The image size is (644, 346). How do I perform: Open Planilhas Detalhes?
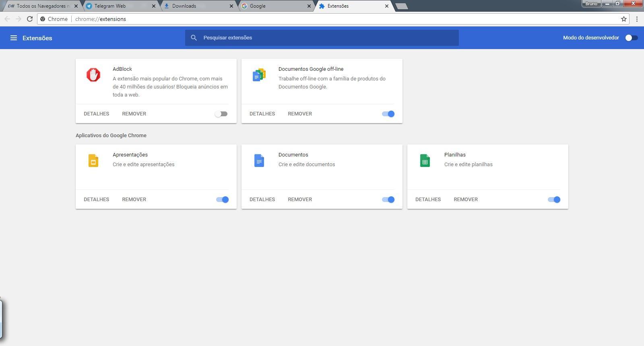pos(428,200)
